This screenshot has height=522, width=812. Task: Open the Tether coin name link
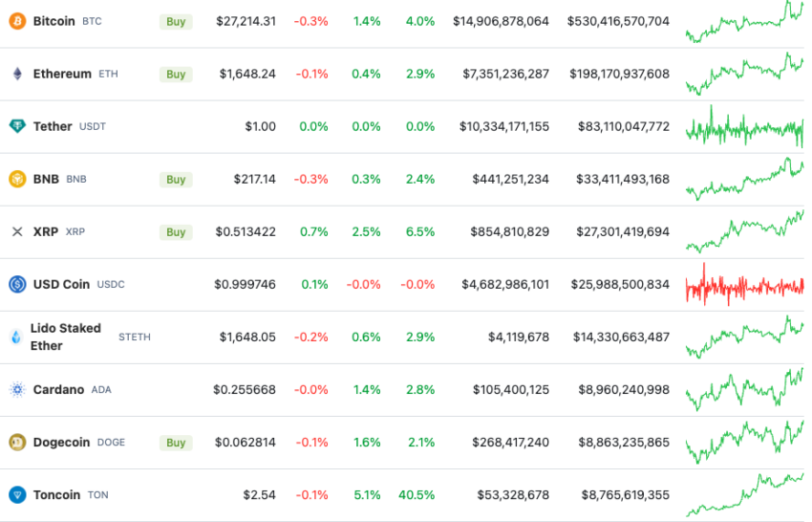coord(53,126)
